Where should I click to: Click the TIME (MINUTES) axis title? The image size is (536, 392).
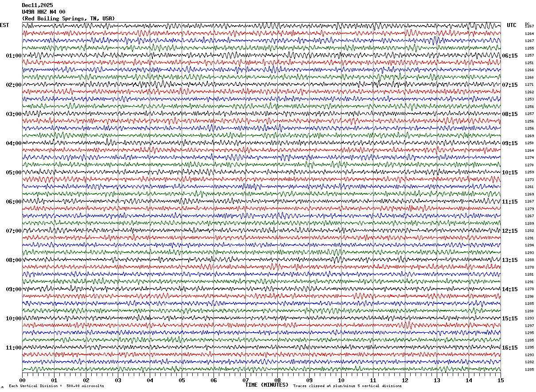coord(267,385)
